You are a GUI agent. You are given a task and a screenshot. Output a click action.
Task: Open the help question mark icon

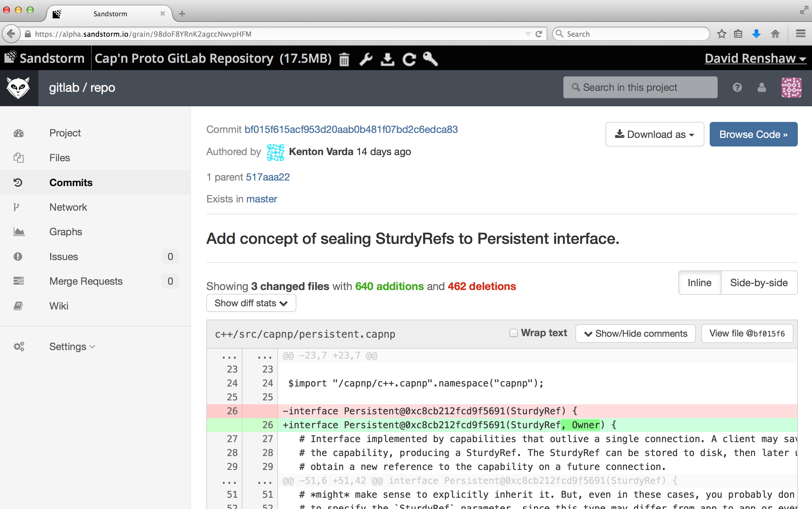pos(737,88)
